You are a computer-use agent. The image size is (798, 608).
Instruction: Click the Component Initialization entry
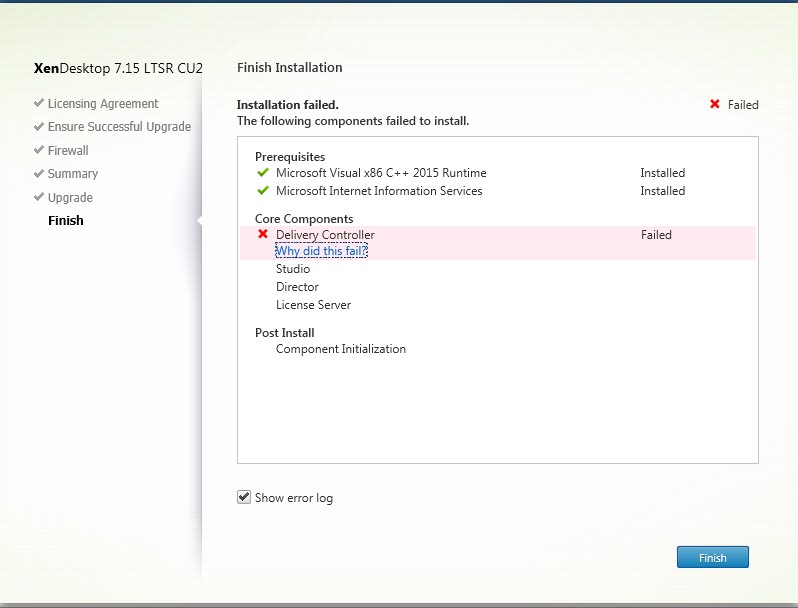(341, 349)
